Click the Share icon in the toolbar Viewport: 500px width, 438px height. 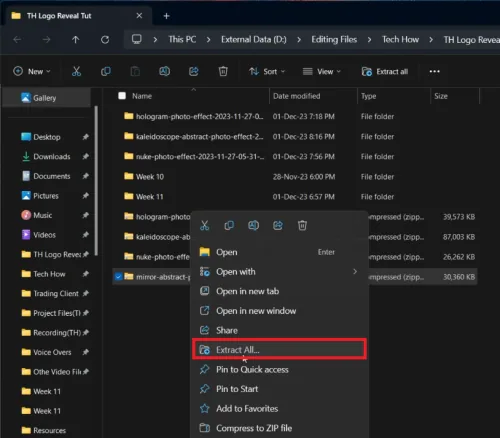194,71
